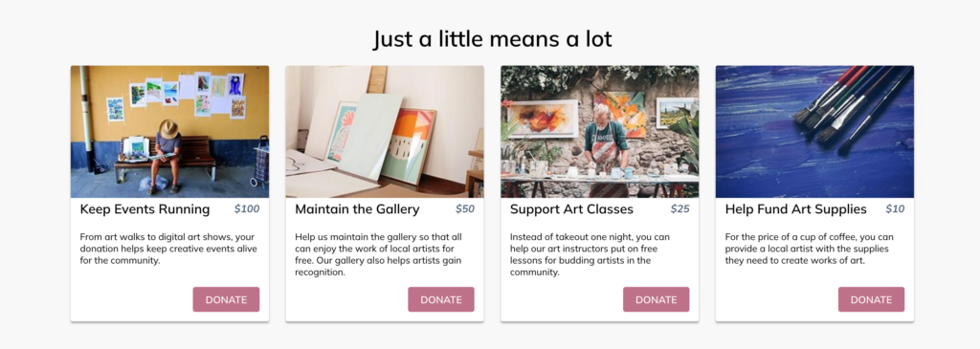Screen dimensions: 980x349
Task: Click the $10 donation amount
Action: coord(895,209)
